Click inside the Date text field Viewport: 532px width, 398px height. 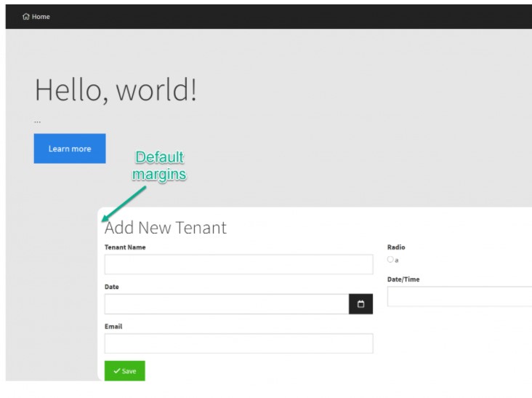pyautogui.click(x=227, y=304)
